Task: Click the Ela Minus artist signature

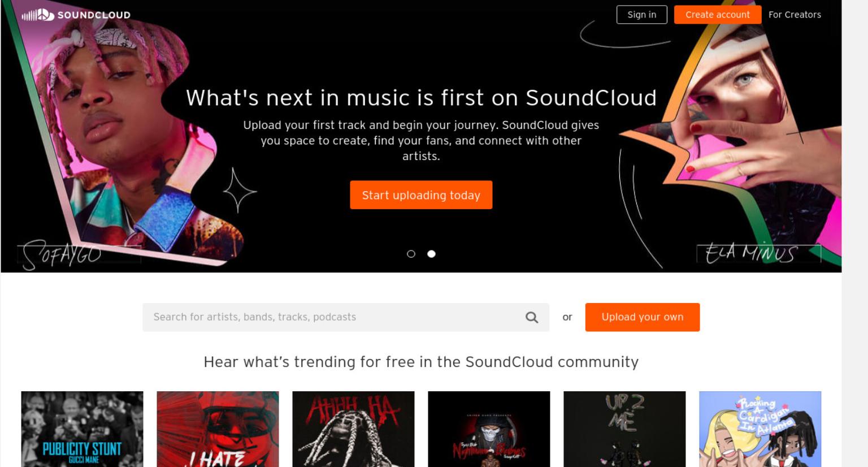Action: pyautogui.click(x=752, y=253)
